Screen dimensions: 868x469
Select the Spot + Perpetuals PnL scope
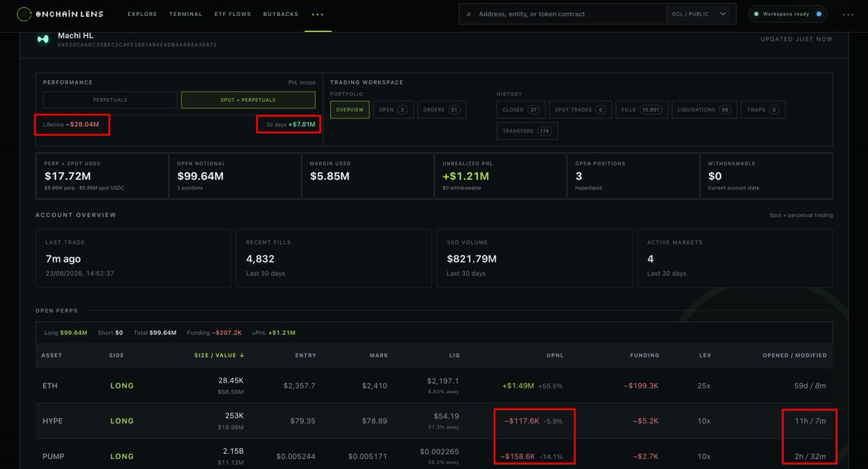248,100
